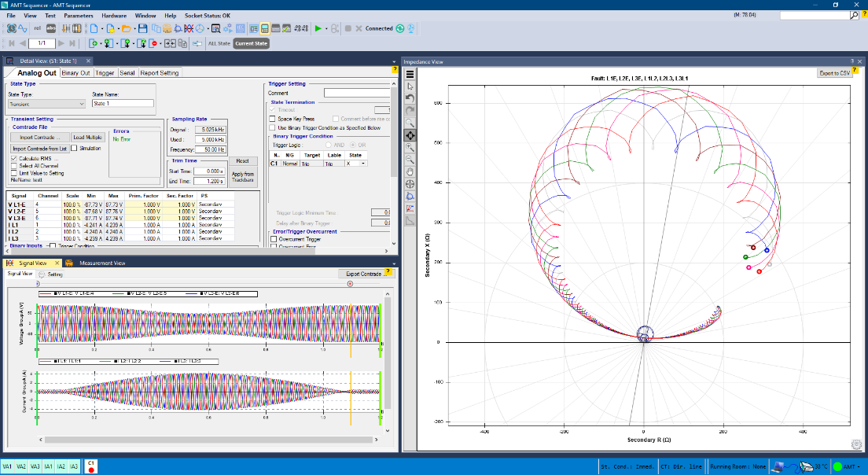Screen dimensions: 868x475
Task: Click the Save floppy disk icon
Action: [142, 28]
